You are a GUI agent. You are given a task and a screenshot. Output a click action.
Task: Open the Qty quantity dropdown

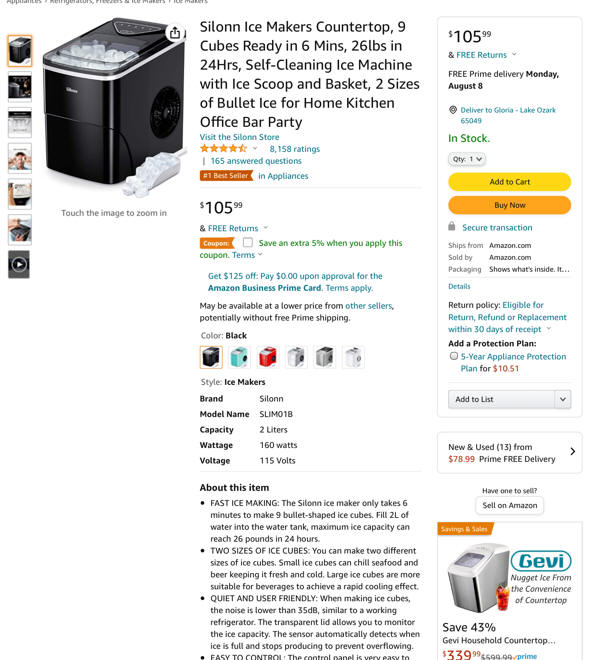(x=467, y=159)
